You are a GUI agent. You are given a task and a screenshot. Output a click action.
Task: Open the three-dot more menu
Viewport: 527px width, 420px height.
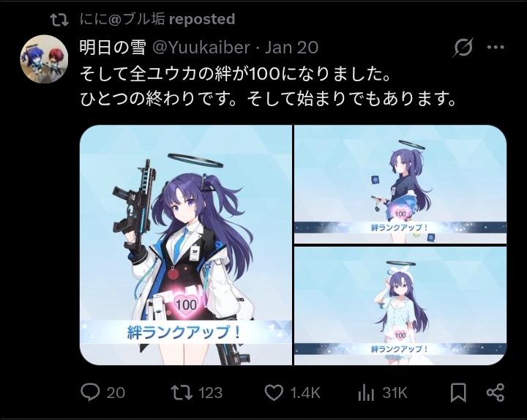tap(496, 48)
